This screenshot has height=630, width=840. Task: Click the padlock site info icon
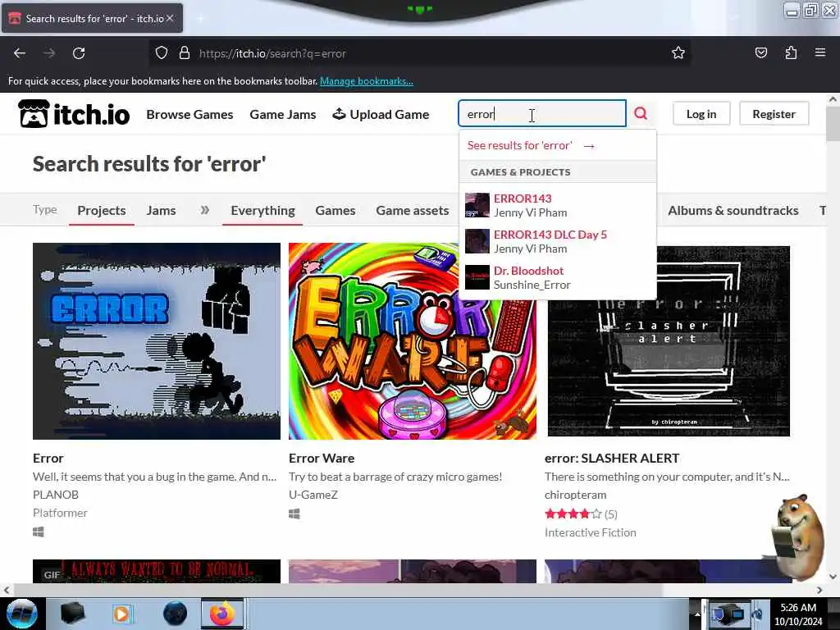click(185, 53)
